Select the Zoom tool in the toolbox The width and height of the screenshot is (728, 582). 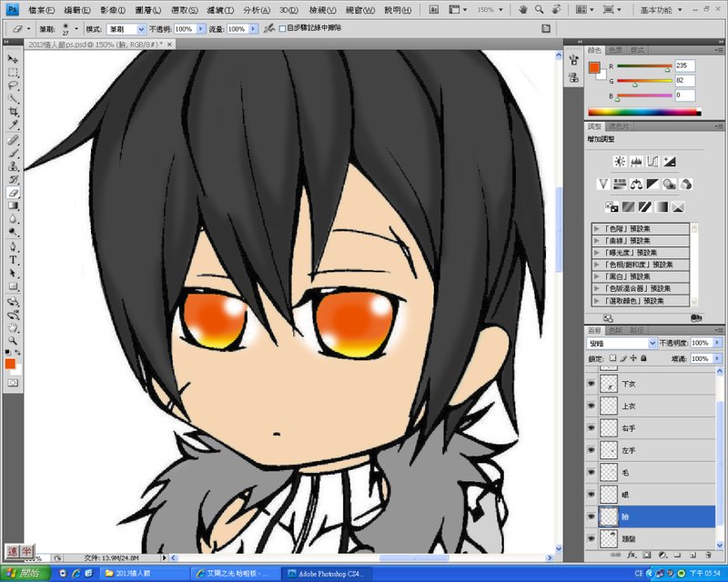pos(13,341)
